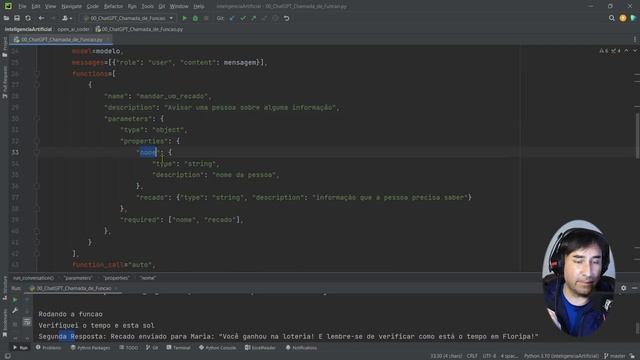This screenshot has height=360, width=640.
Task: Click the master Git branch in status bar
Action: [x=615, y=356]
